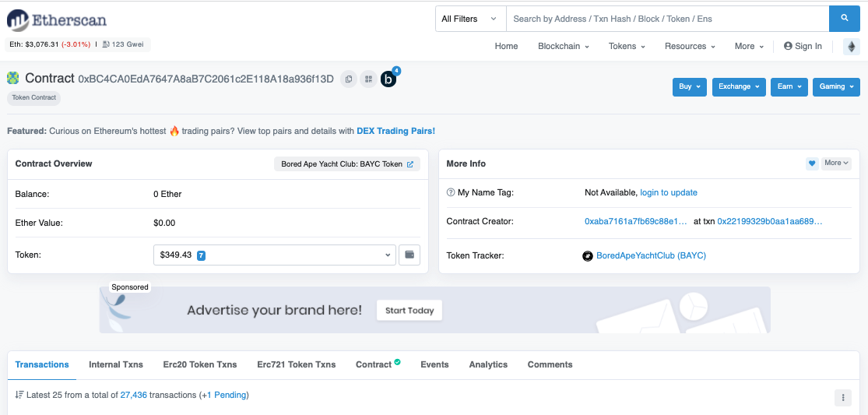The height and width of the screenshot is (415, 868).
Task: Select the contract address 0xBC4CA0EdA7647A8aB7C2061c2E118A18a936f13D
Action: [206, 79]
